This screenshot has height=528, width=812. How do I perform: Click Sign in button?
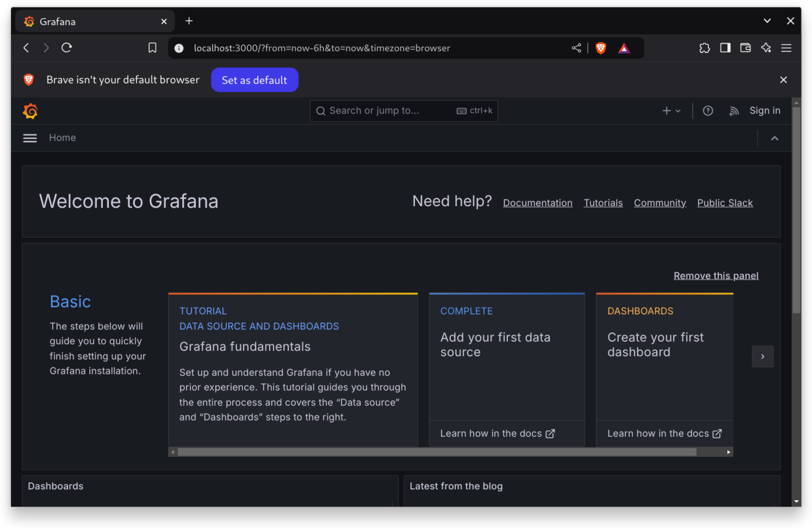[x=765, y=110]
